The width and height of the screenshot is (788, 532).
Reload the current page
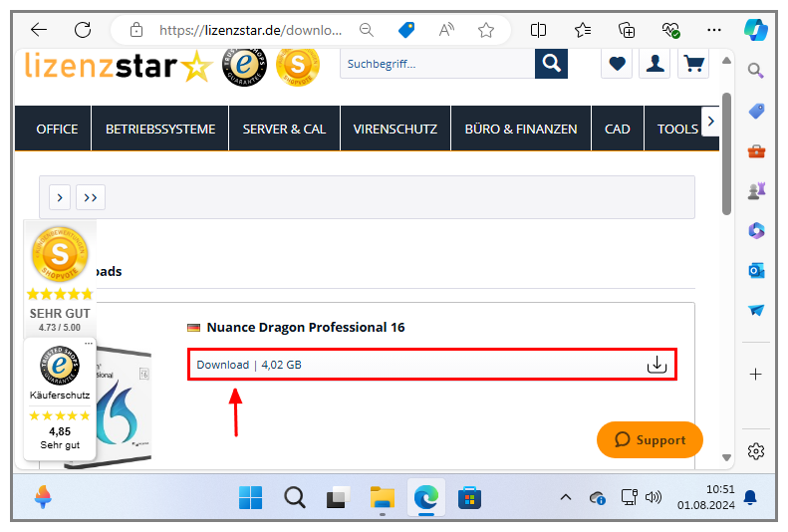[x=83, y=30]
